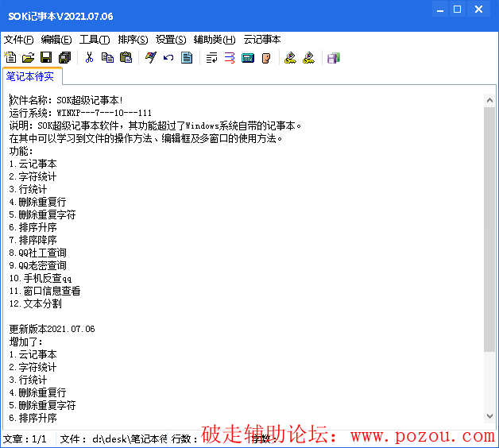The image size is (499, 448).
Task: Click the line 12.文本分割
Action: (x=35, y=304)
